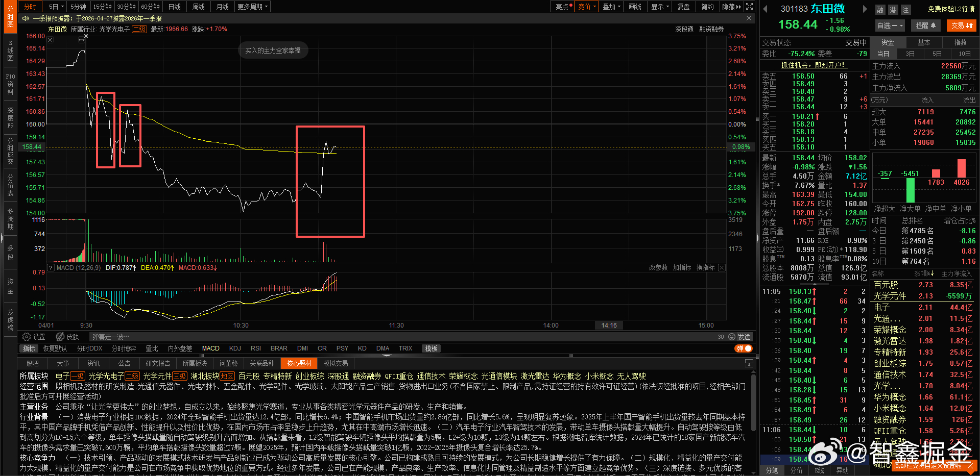The height and width of the screenshot is (476, 980).
Task: Switch to the 基本 fundamentals tab
Action: (924, 42)
